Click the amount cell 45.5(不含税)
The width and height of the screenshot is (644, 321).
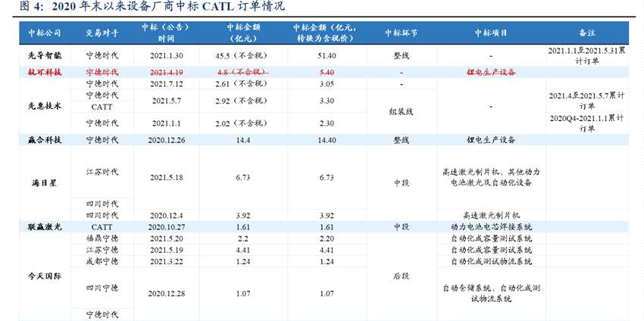[241, 56]
